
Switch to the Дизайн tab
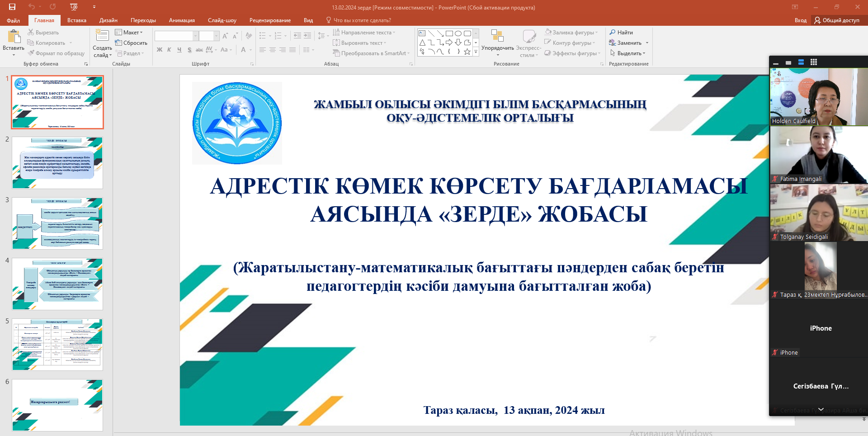[108, 20]
